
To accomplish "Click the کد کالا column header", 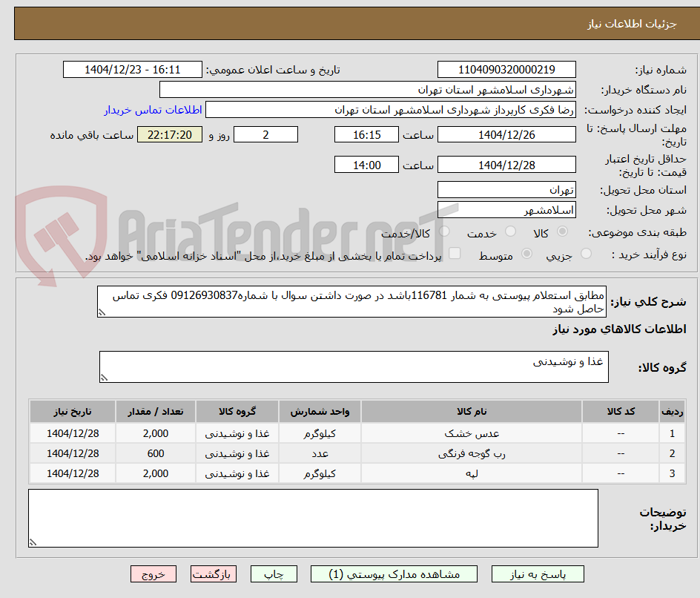I will [x=621, y=411].
